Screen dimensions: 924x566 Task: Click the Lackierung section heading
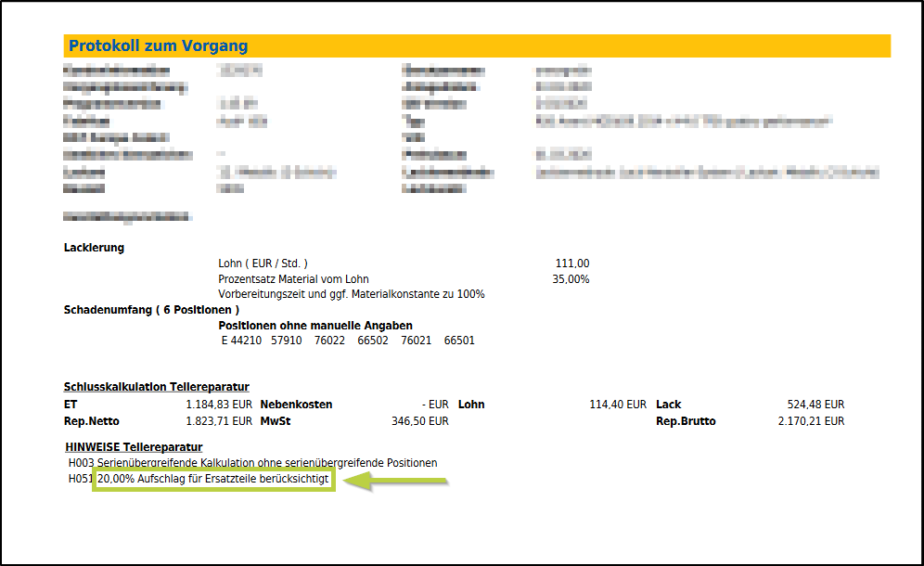point(94,248)
